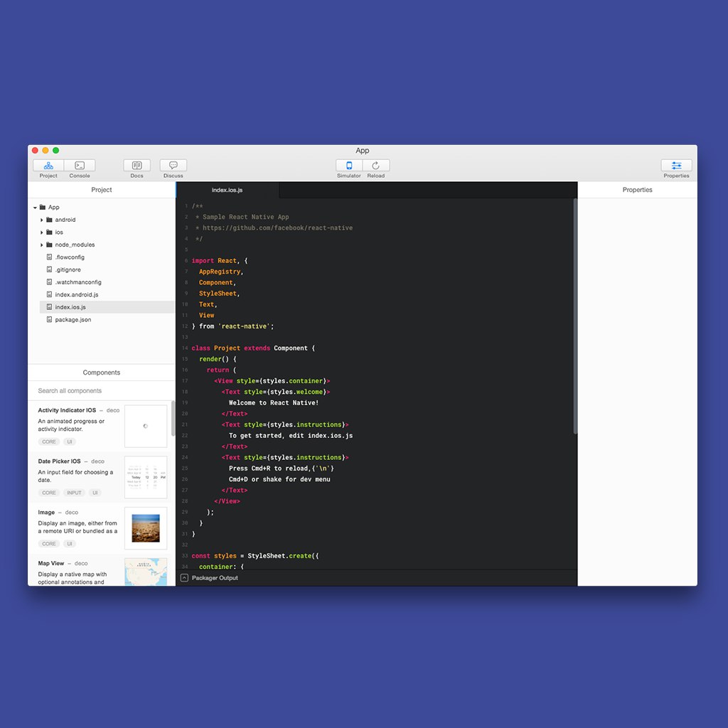Open .gitignore in the file tree
The height and width of the screenshot is (728, 728).
(x=68, y=269)
